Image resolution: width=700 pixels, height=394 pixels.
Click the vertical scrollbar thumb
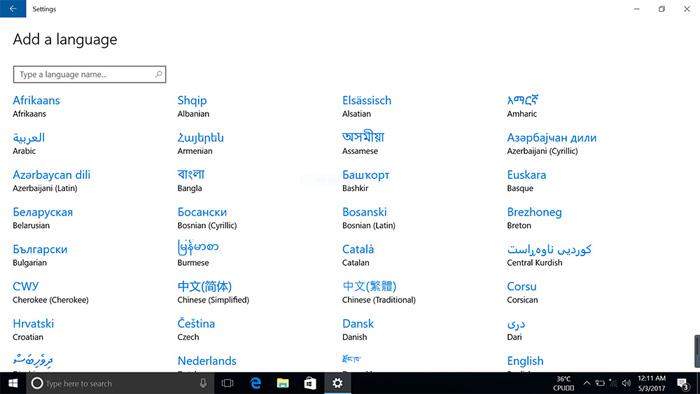697,351
